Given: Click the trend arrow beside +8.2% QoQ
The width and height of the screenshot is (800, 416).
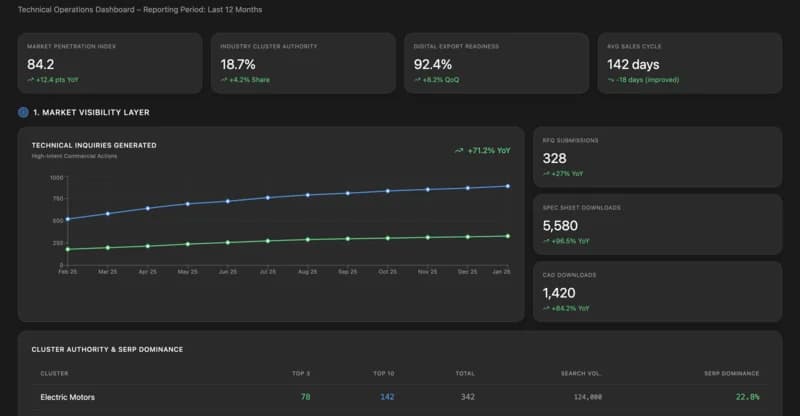Looking at the screenshot, I should [418, 79].
